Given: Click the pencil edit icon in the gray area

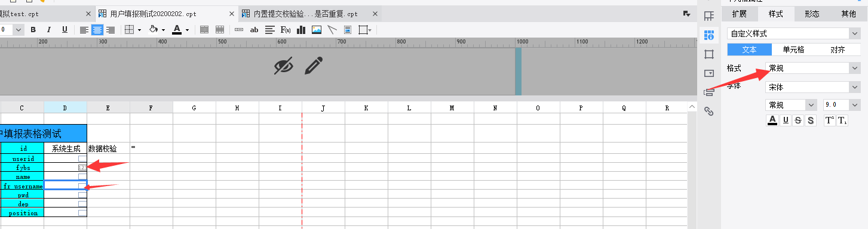Looking at the screenshot, I should (314, 66).
